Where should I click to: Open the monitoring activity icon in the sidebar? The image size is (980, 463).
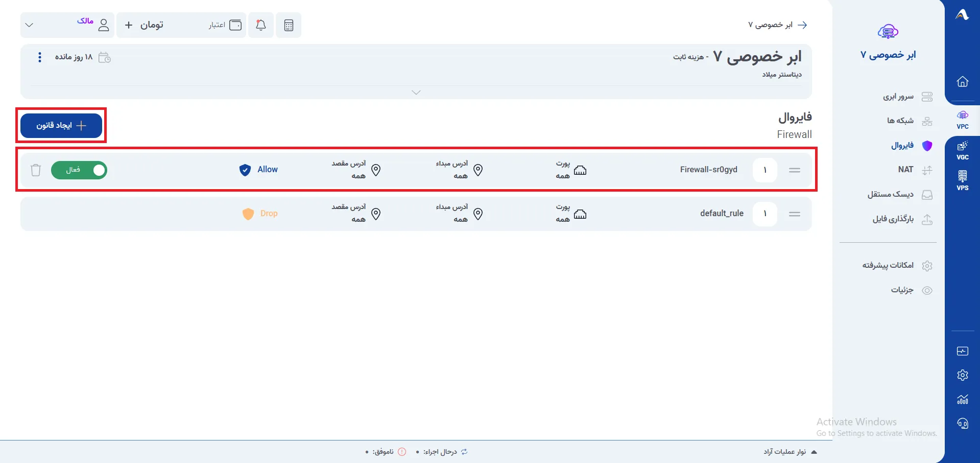tap(963, 351)
